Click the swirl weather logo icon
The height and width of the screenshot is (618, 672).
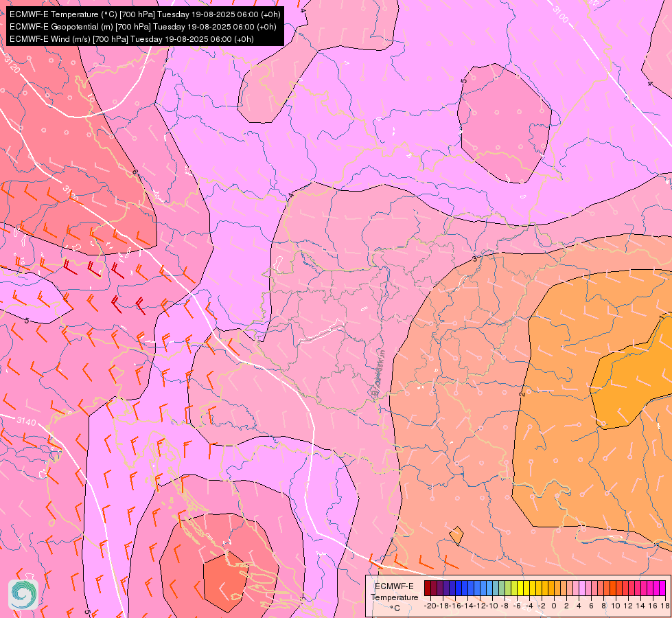[x=23, y=594]
